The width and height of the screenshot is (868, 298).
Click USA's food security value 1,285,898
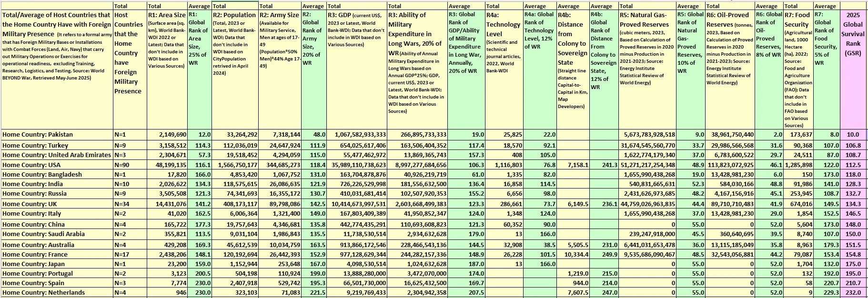pyautogui.click(x=798, y=165)
